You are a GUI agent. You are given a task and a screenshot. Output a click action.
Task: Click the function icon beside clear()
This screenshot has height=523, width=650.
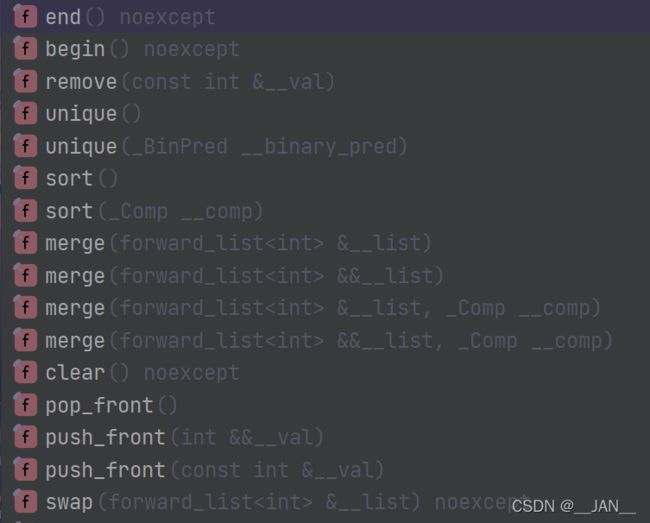click(x=25, y=372)
